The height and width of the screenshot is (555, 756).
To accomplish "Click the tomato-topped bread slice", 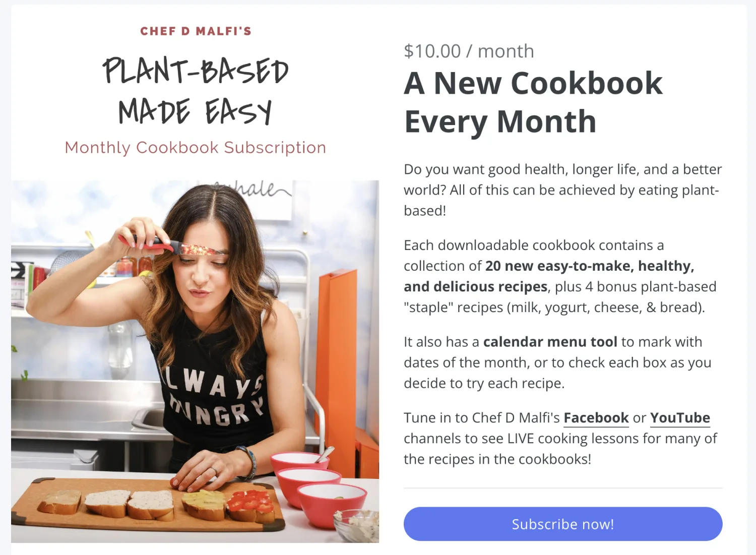I will [x=250, y=506].
